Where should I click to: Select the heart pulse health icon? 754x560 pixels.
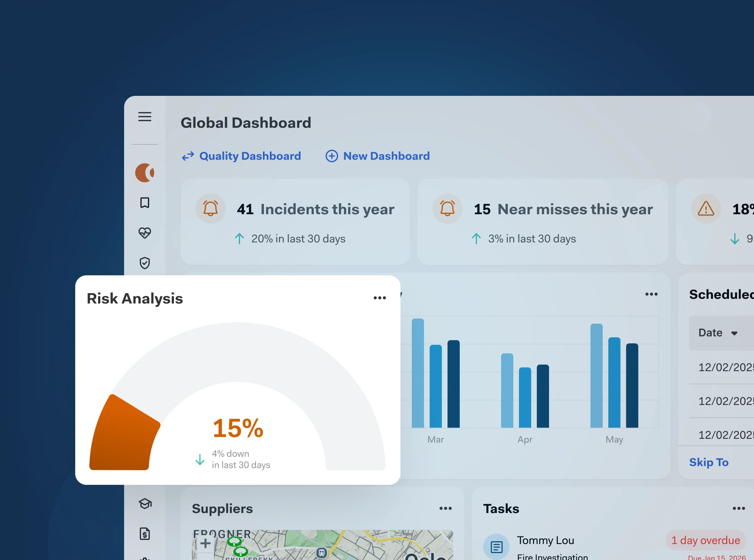point(144,232)
